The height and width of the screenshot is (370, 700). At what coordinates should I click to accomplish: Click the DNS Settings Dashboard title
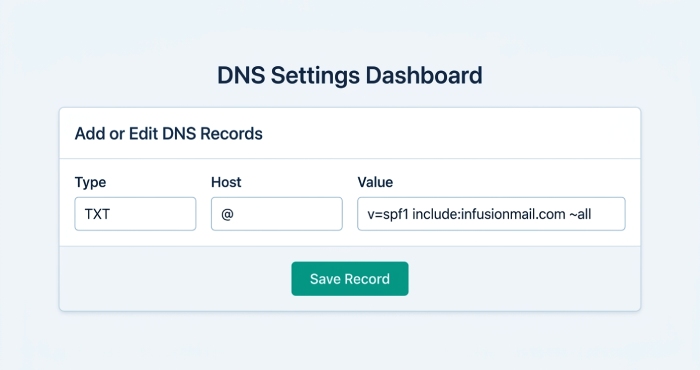pos(350,75)
